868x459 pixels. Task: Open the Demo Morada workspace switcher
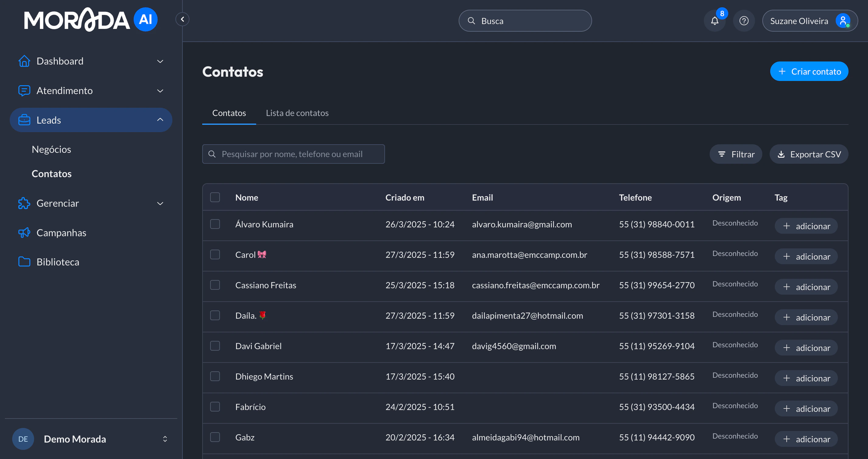pyautogui.click(x=165, y=439)
